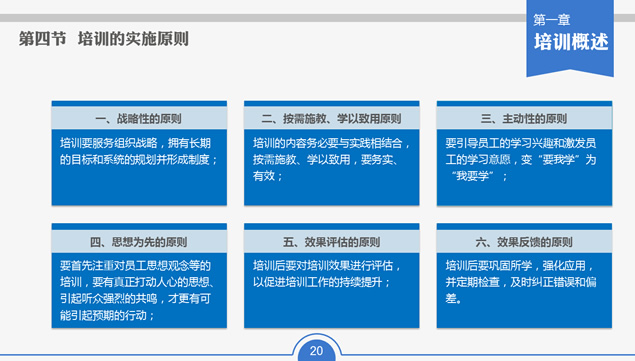Click the 二、按需施教、学以致用原则 header
This screenshot has height=361, width=635.
(331, 118)
